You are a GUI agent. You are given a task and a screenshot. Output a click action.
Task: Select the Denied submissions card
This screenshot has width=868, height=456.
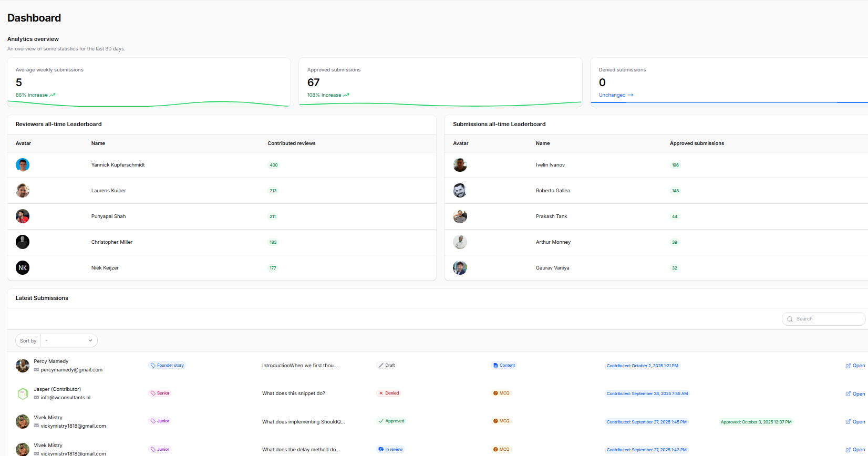tap(729, 82)
